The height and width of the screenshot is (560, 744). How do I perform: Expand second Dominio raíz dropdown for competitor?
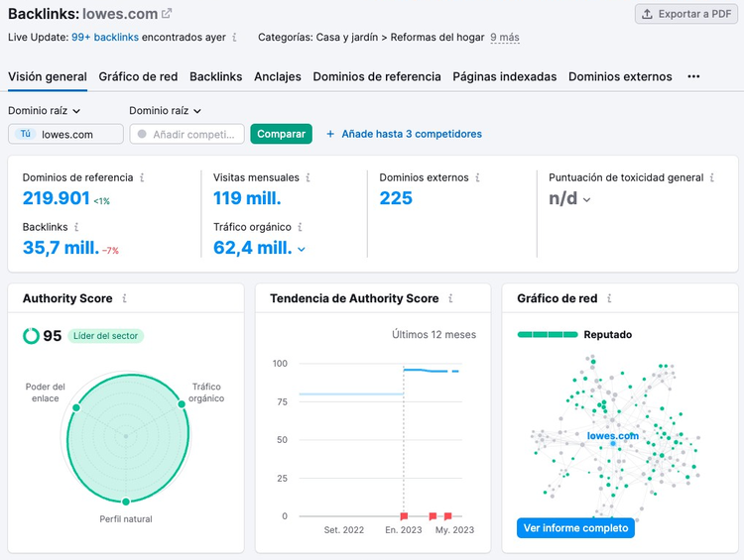165,110
